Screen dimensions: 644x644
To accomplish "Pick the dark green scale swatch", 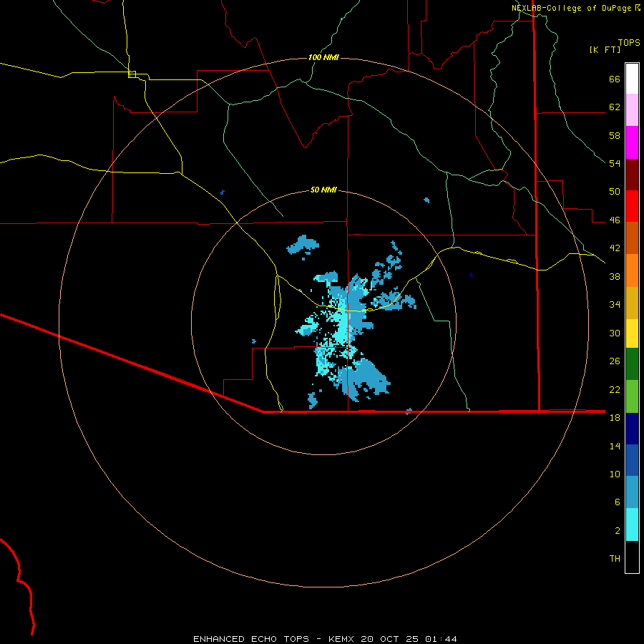I will pyautogui.click(x=632, y=364).
